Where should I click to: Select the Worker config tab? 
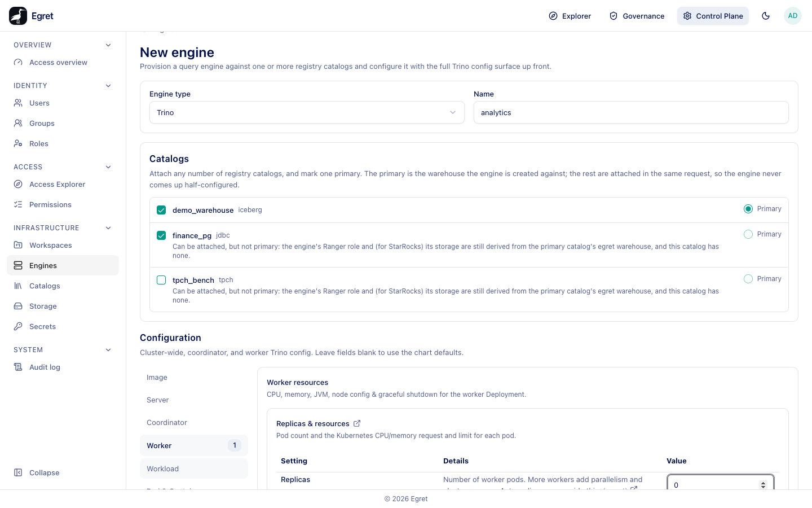pos(194,445)
